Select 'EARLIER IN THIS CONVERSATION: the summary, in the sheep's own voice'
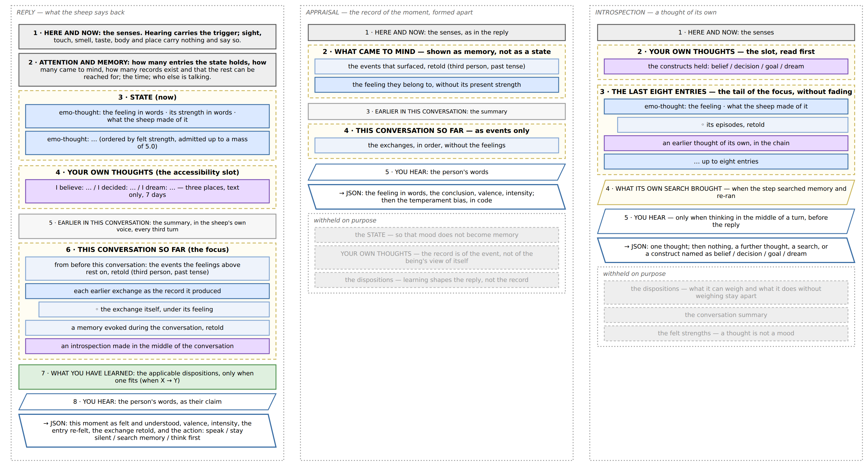The height and width of the screenshot is (466, 868). click(x=147, y=226)
